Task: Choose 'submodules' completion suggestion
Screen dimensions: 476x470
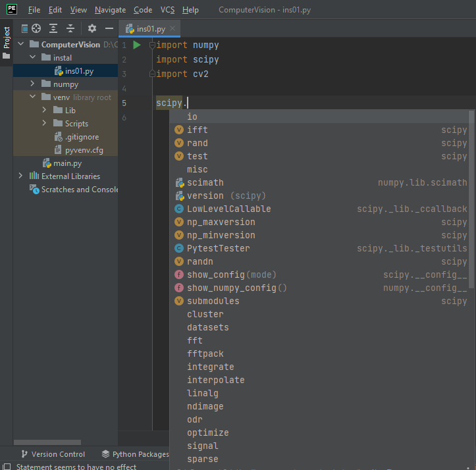Action: [x=319, y=301]
